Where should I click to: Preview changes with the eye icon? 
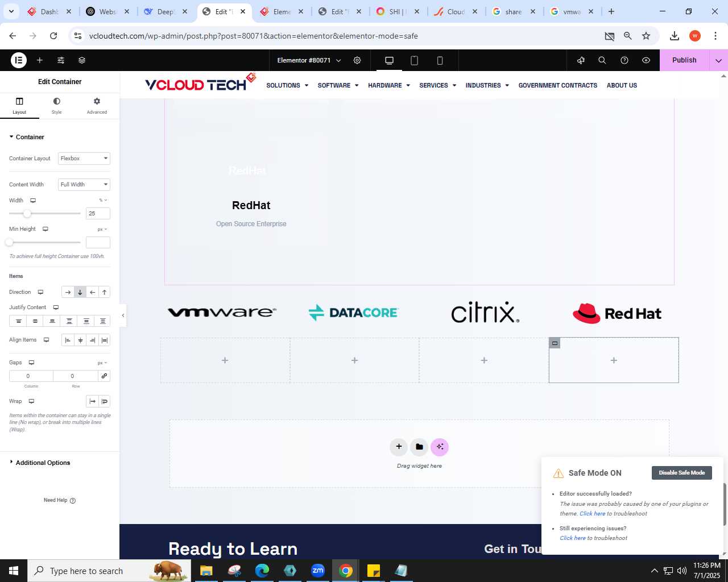(x=646, y=60)
